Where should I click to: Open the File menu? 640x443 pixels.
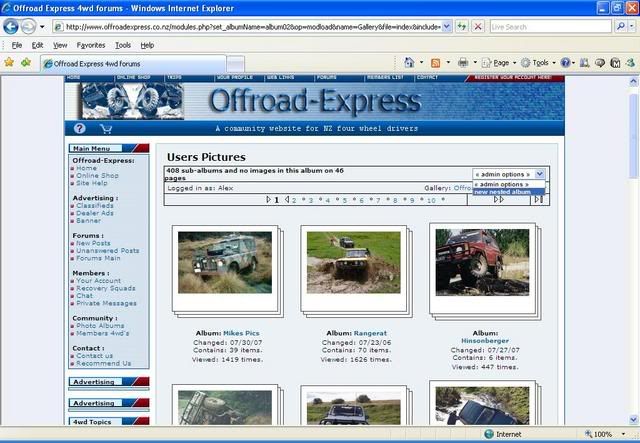[x=17, y=45]
